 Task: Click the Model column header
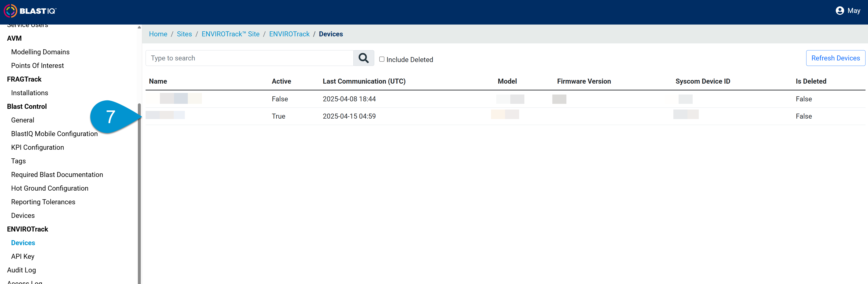coord(507,81)
